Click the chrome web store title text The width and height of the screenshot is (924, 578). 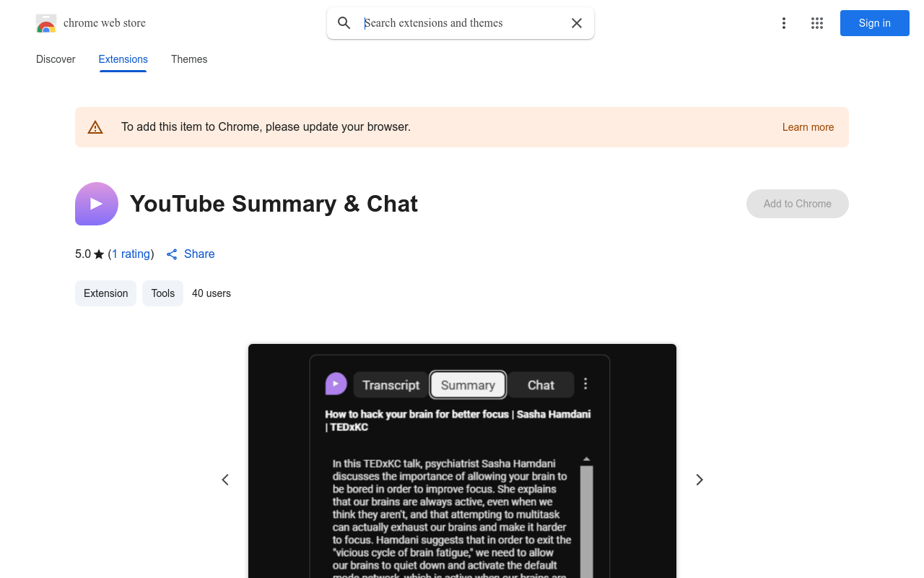pos(105,23)
